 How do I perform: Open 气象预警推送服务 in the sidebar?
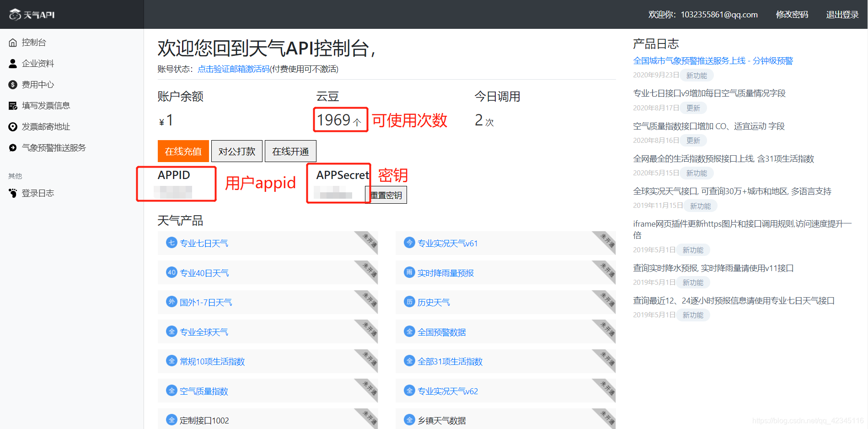54,148
